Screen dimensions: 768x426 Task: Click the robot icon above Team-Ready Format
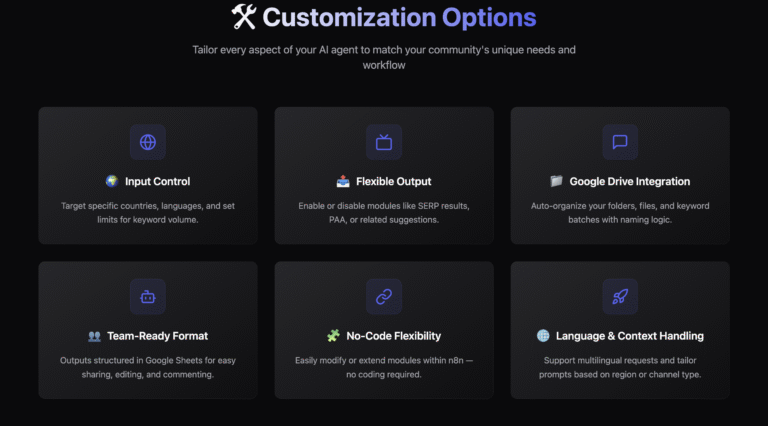(x=148, y=297)
